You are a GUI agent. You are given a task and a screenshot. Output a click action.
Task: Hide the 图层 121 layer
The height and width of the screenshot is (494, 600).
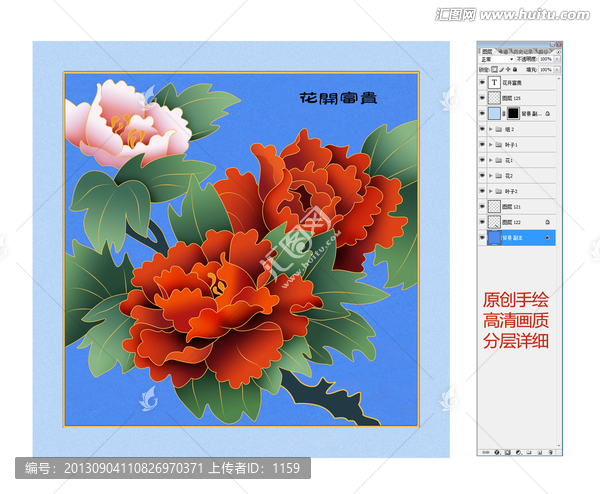(x=482, y=207)
